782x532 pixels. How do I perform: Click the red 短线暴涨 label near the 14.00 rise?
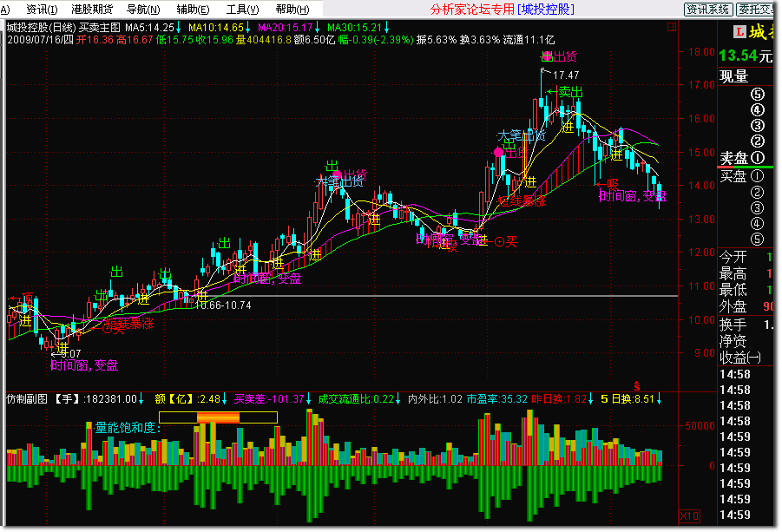pos(522,201)
